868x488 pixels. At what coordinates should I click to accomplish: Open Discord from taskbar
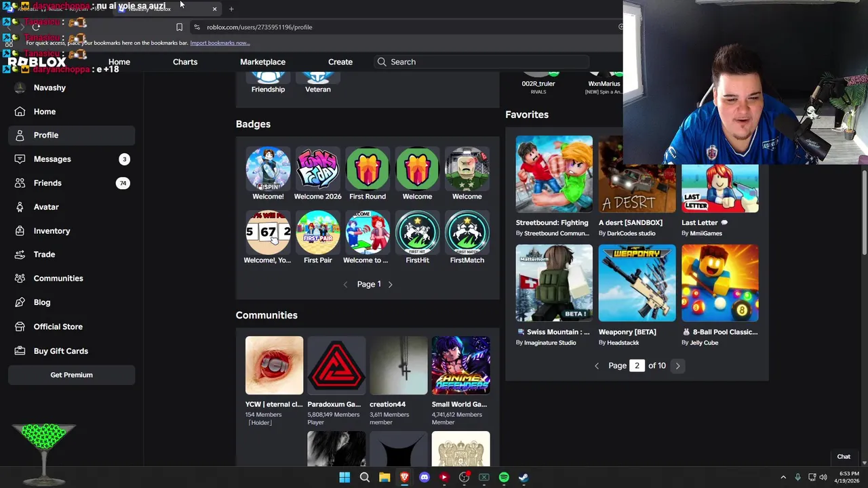[424, 477]
